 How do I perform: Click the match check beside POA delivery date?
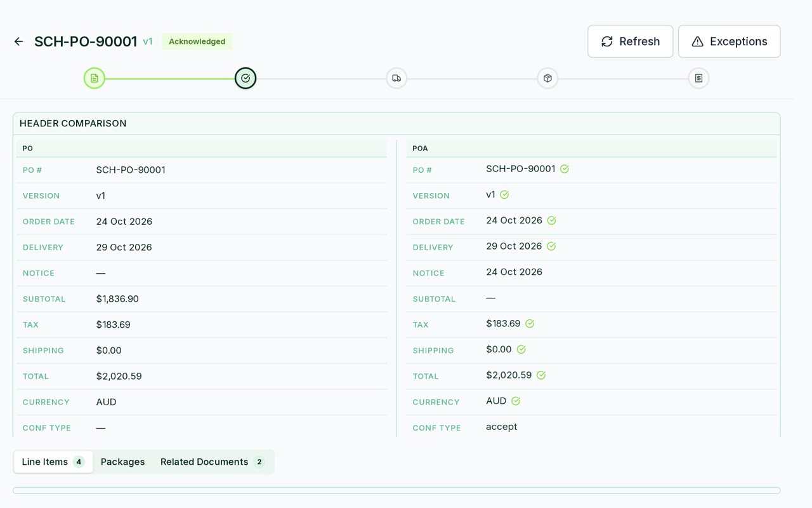click(x=551, y=246)
